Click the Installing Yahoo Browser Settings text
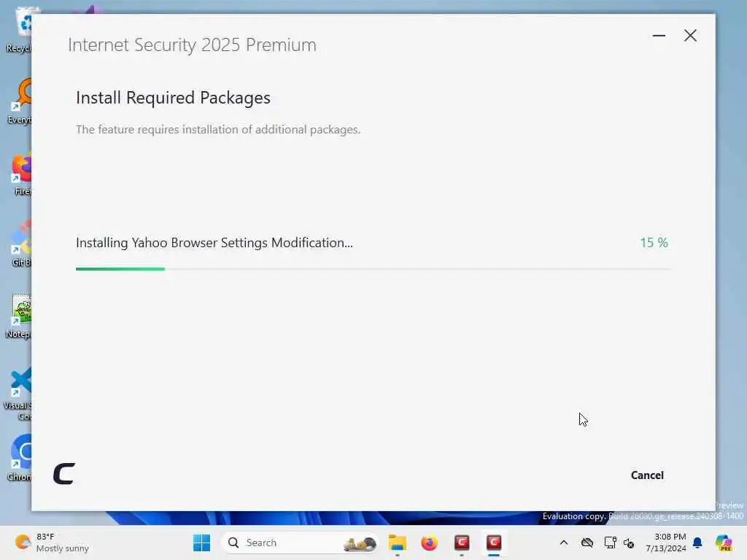747x560 pixels. (x=214, y=243)
